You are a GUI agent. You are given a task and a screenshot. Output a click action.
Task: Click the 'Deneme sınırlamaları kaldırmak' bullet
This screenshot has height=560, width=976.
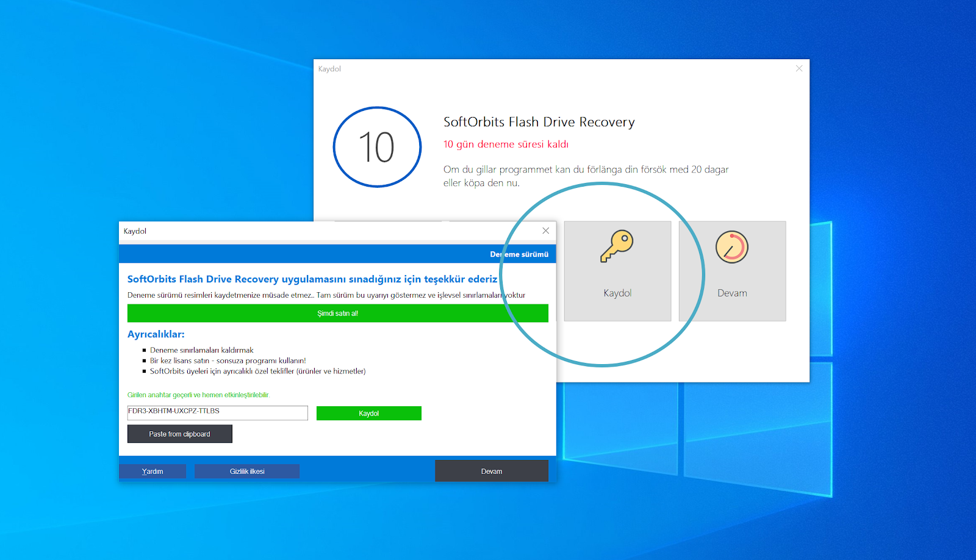[x=202, y=350]
